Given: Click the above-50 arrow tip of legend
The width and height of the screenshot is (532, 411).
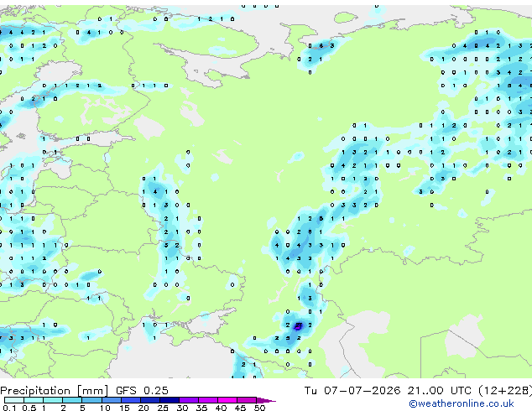Looking at the screenshot, I should click(x=266, y=400).
